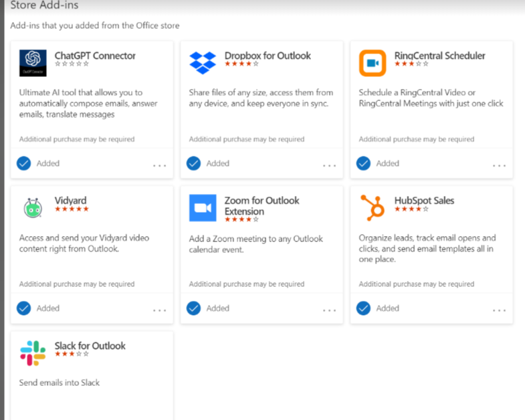
Task: Open the ChatGPT Connector title link
Action: (x=95, y=56)
